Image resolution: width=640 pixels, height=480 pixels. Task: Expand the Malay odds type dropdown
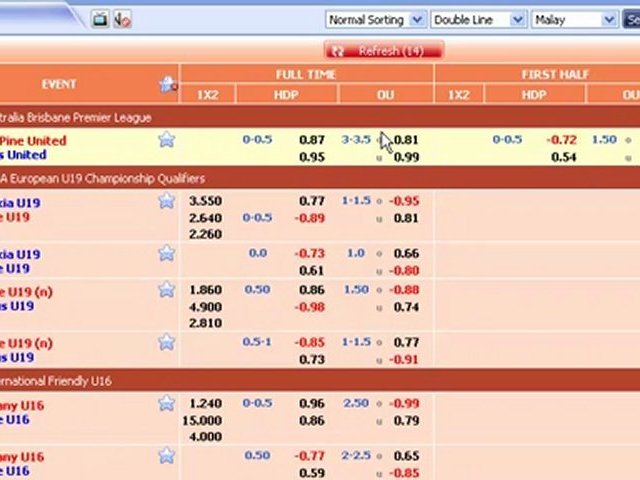573,19
